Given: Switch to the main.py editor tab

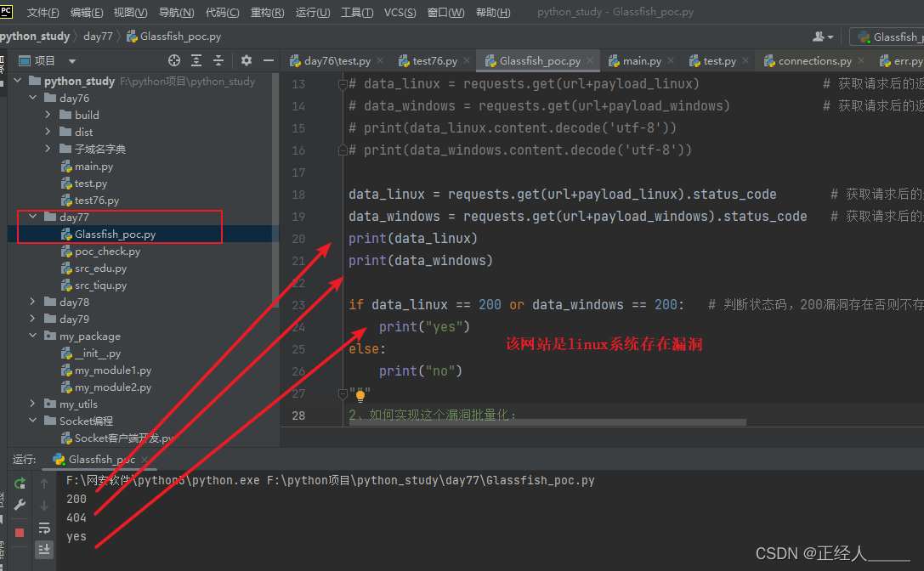Looking at the screenshot, I should point(641,60).
